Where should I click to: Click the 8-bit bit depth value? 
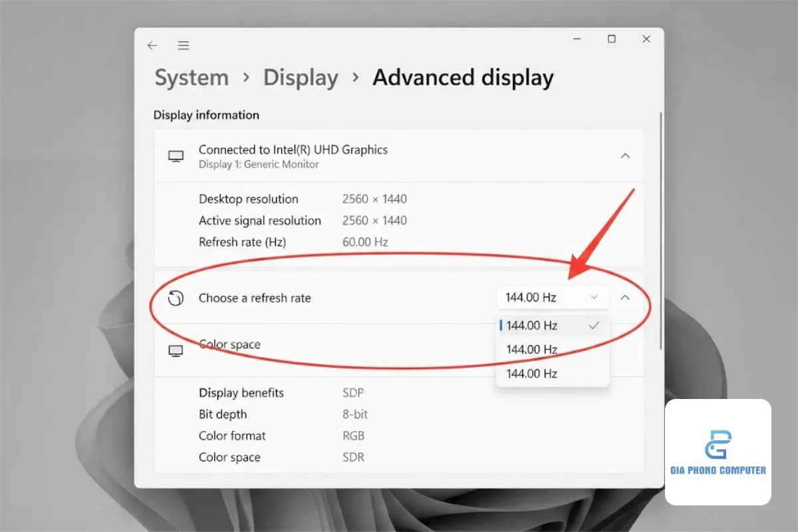click(x=355, y=414)
